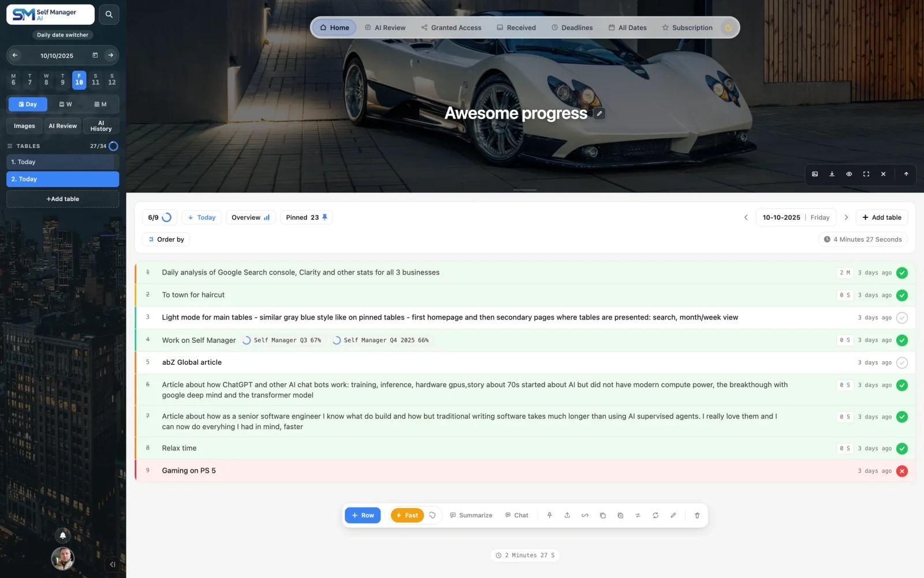Open notifications bell
Viewport: 924px width, 578px height.
[x=63, y=535]
